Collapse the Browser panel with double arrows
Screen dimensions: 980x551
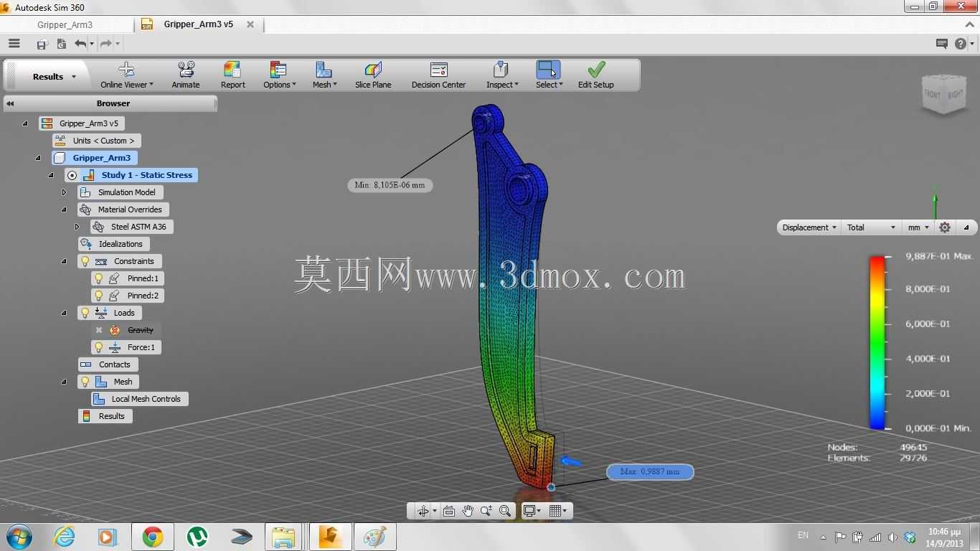(10, 103)
